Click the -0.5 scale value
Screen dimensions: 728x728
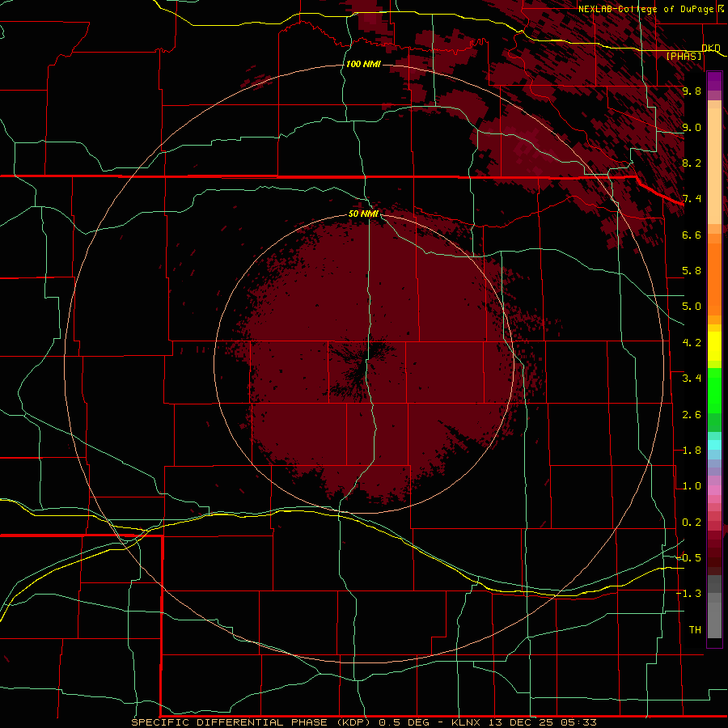[688, 557]
